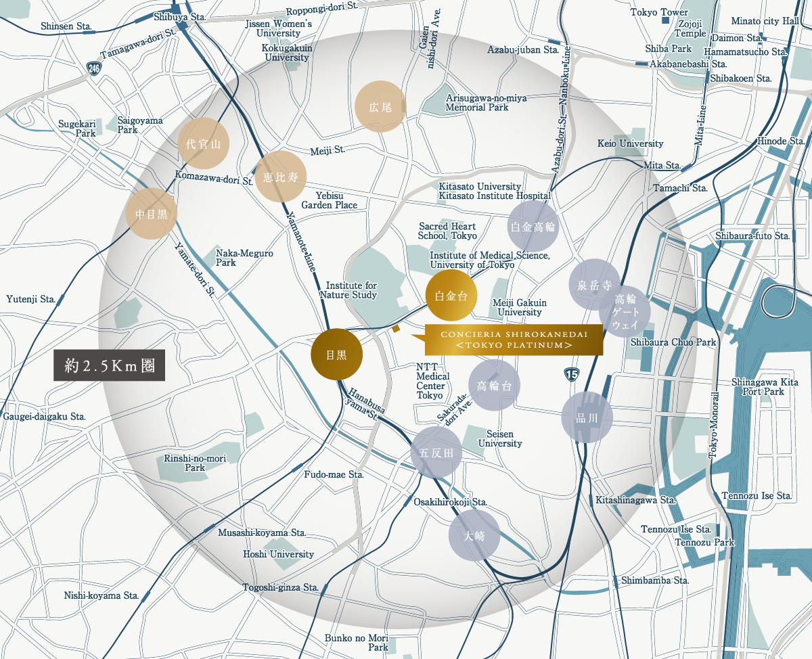Click the Kitashinagawa Sta. label
The width and height of the screenshot is (812, 659).
[x=636, y=501]
